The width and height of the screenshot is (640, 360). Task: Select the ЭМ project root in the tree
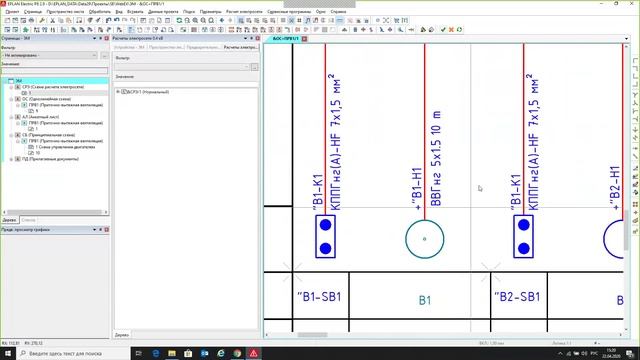18,81
